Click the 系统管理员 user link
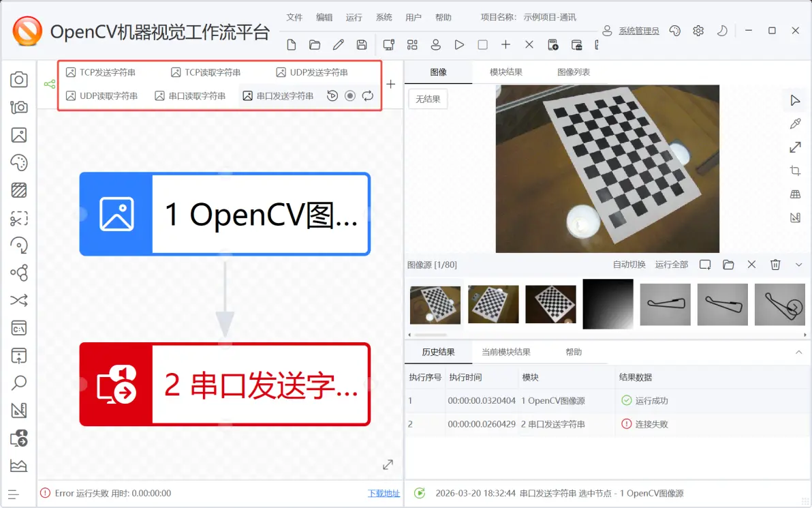812x508 pixels. click(638, 31)
